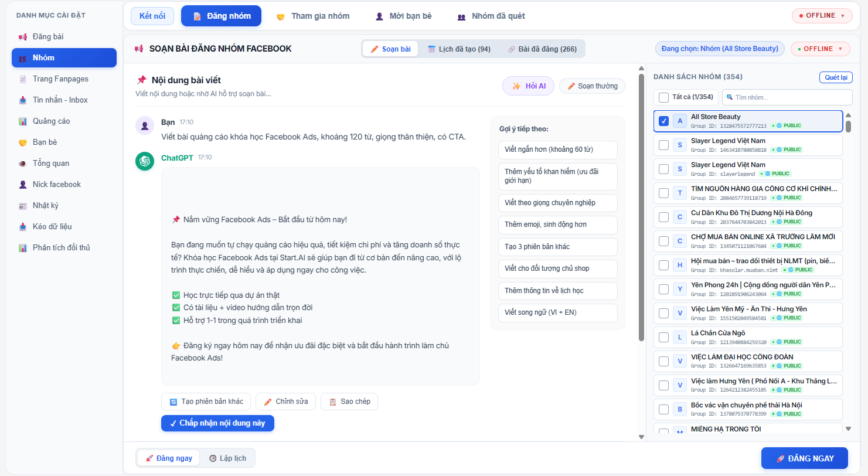Open Tổng quan overview section
The image size is (868, 476).
(64, 164)
